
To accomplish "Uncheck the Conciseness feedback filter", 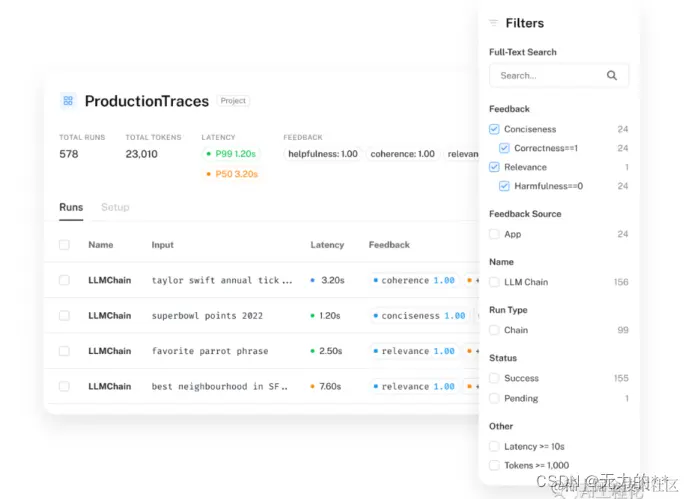I will coord(494,129).
